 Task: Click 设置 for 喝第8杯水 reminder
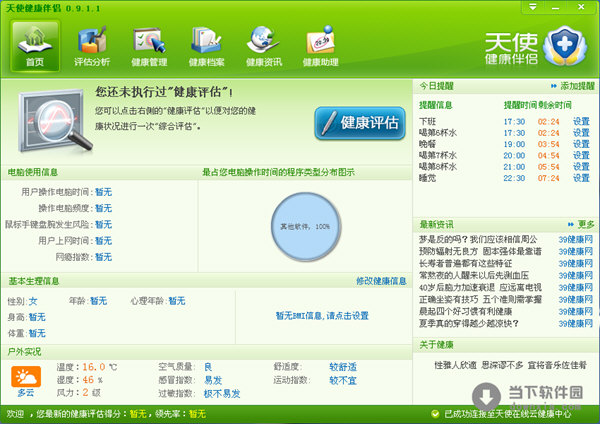point(581,167)
